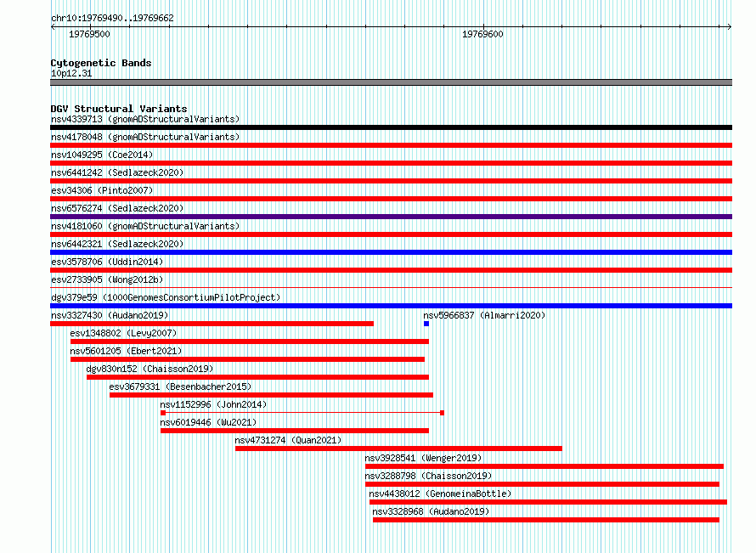The image size is (756, 553).
Task: Click the nsv4339713 gnomAD black variant bar
Action: (391, 127)
